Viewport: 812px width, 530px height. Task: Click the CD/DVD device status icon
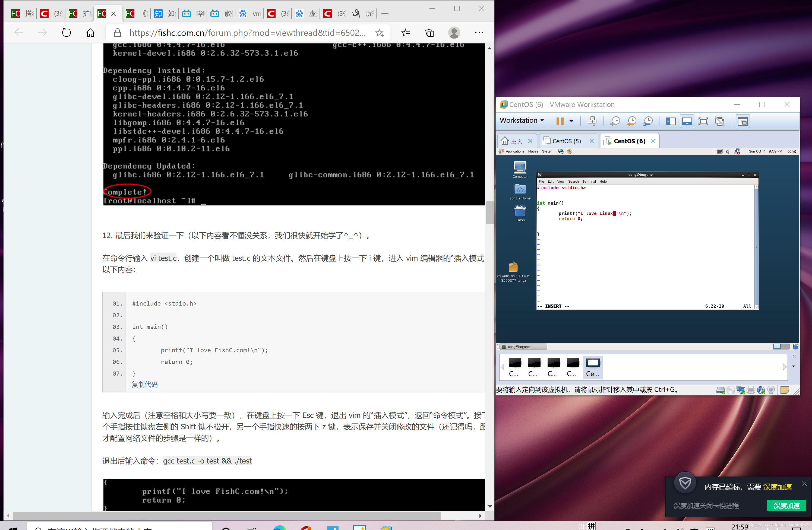(731, 390)
